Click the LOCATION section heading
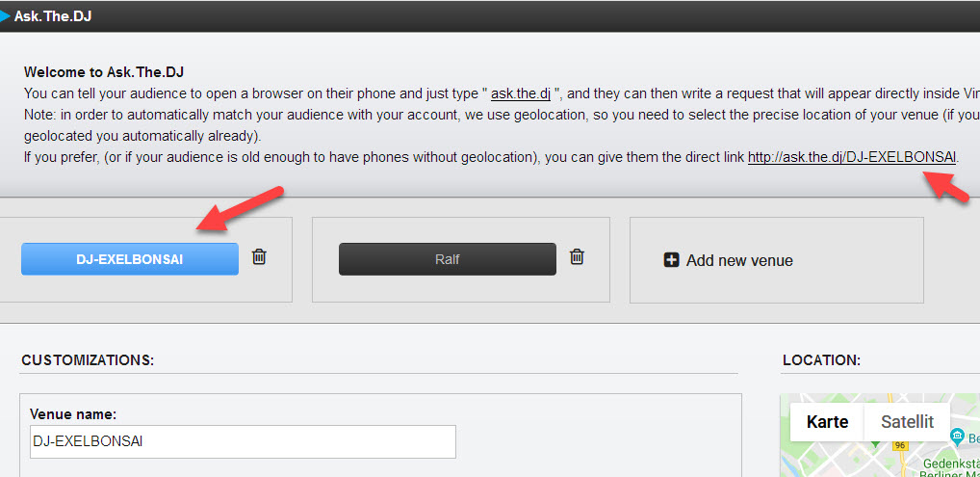The width and height of the screenshot is (980, 477). [821, 360]
